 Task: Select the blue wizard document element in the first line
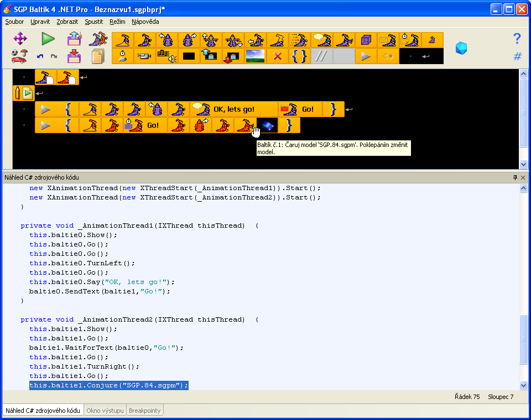pyautogui.click(x=46, y=77)
